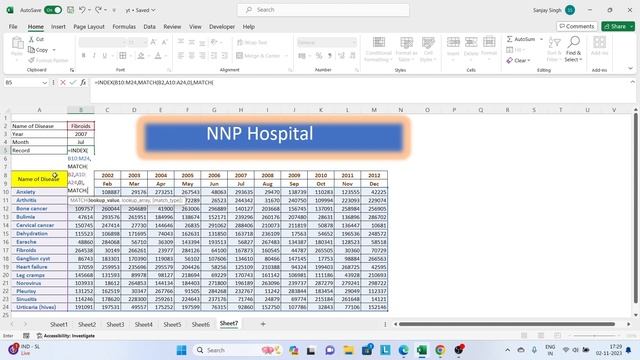
Task: Click the Save icon in title bar
Action: pyautogui.click(x=70, y=10)
